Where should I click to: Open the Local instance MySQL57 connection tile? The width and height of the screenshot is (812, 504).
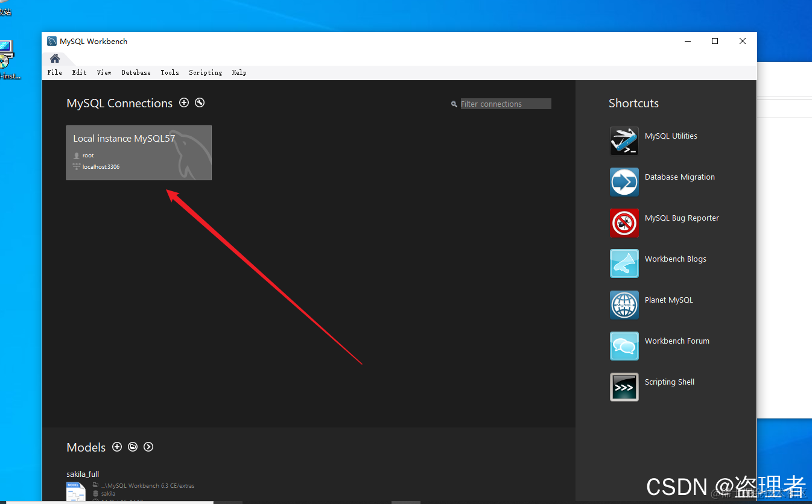[139, 153]
